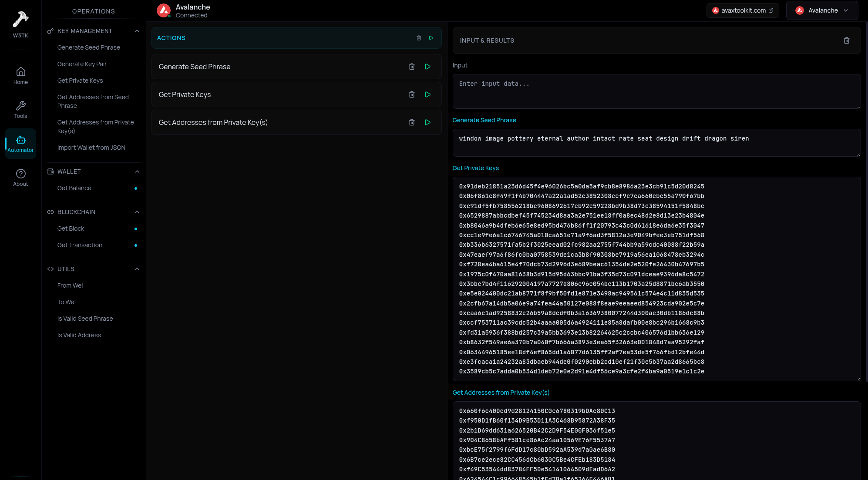Choose the To Wei utility

pyautogui.click(x=67, y=302)
